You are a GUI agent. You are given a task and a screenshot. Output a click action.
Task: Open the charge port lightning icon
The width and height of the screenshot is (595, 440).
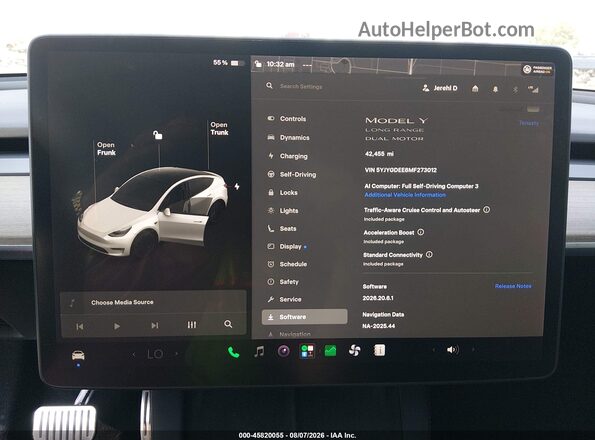click(x=237, y=186)
